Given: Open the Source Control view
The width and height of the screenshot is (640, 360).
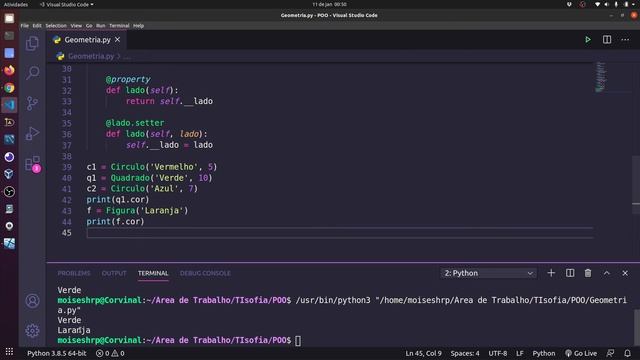Looking at the screenshot, I should click(x=32, y=103).
